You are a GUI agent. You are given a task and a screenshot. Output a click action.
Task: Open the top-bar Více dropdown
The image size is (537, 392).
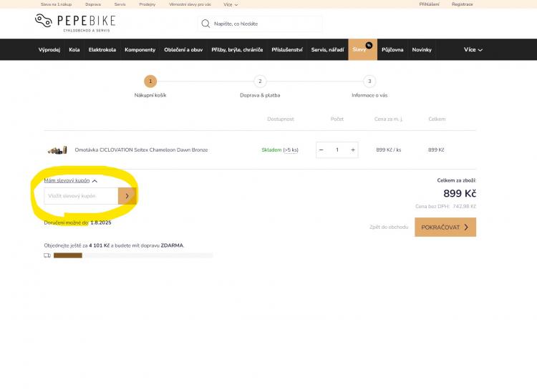click(231, 4)
